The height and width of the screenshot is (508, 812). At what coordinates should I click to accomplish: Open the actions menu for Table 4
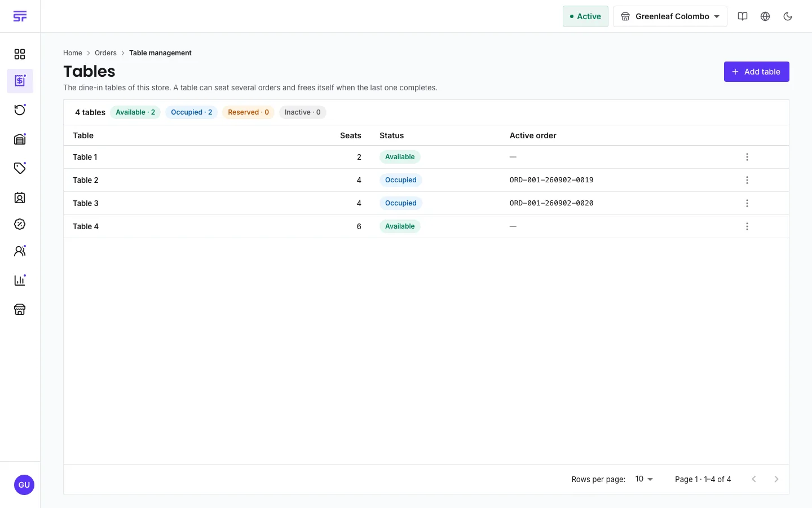click(x=747, y=226)
